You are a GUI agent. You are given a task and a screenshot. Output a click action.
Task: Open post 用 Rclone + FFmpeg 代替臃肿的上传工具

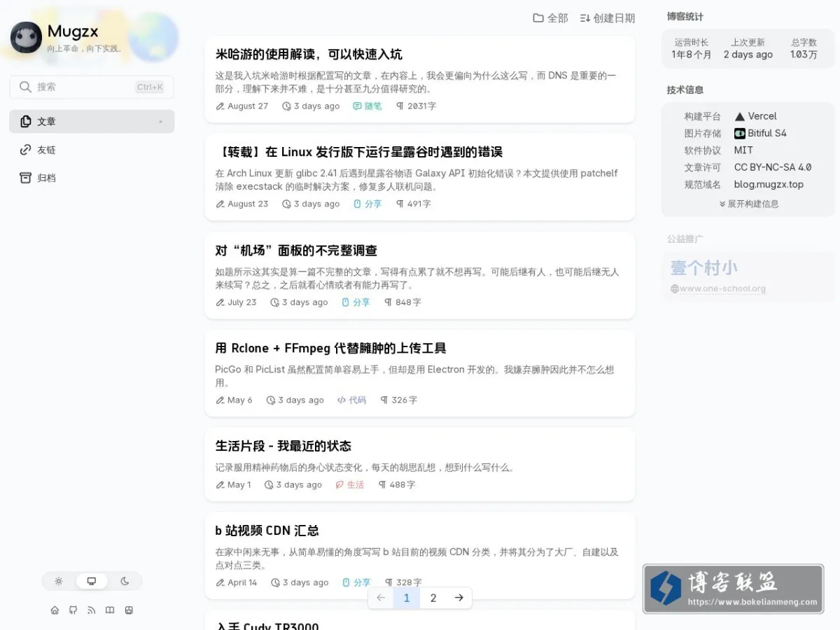tap(330, 349)
